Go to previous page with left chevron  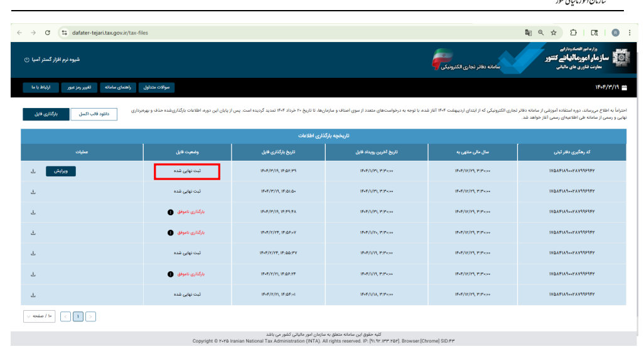point(65,316)
